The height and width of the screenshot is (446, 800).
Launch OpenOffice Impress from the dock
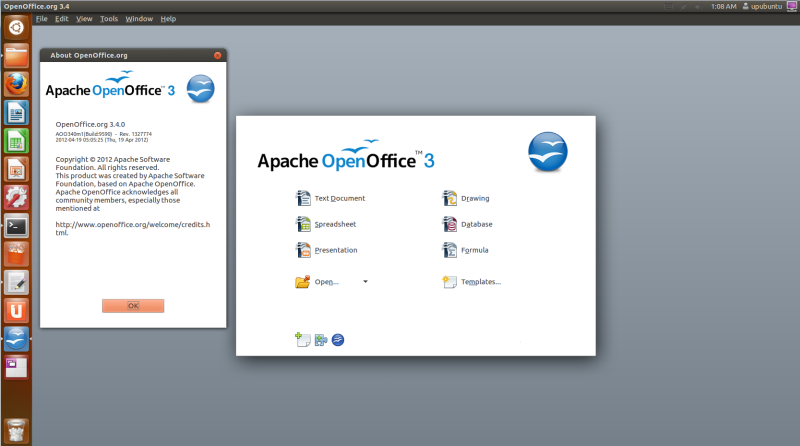click(x=16, y=169)
